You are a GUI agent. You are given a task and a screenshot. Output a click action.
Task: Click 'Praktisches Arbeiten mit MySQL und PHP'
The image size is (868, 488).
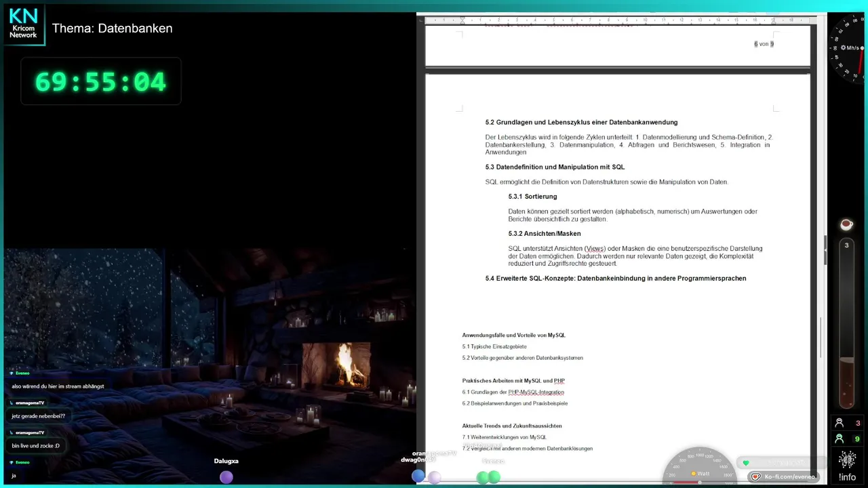513,381
